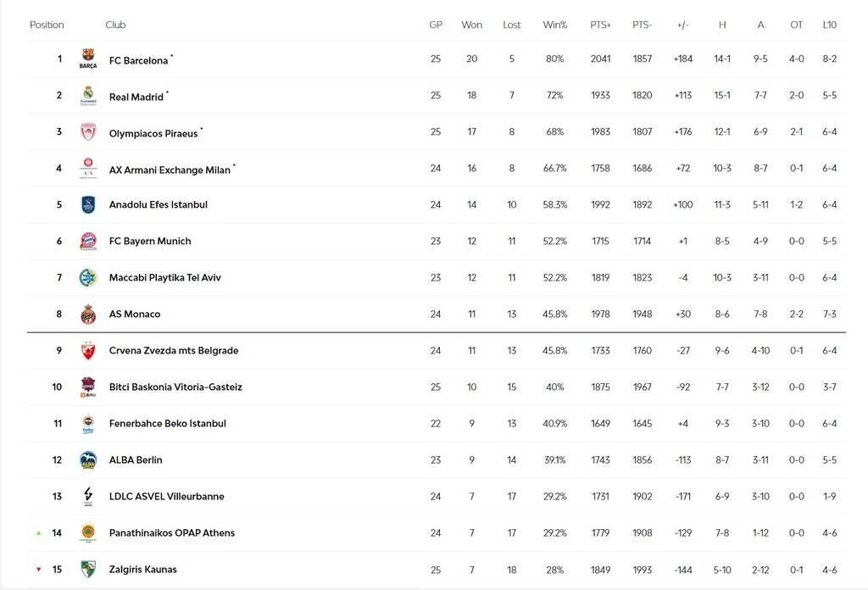Open the AX Armani Exchange Milan team link
The height and width of the screenshot is (590, 868).
(x=170, y=170)
